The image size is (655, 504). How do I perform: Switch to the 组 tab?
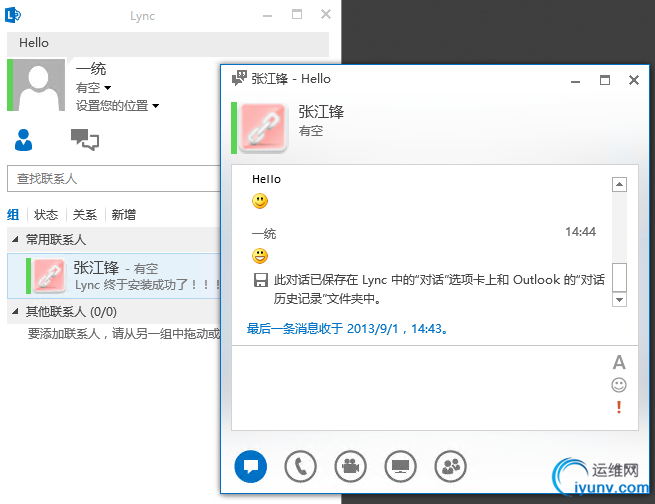13,215
